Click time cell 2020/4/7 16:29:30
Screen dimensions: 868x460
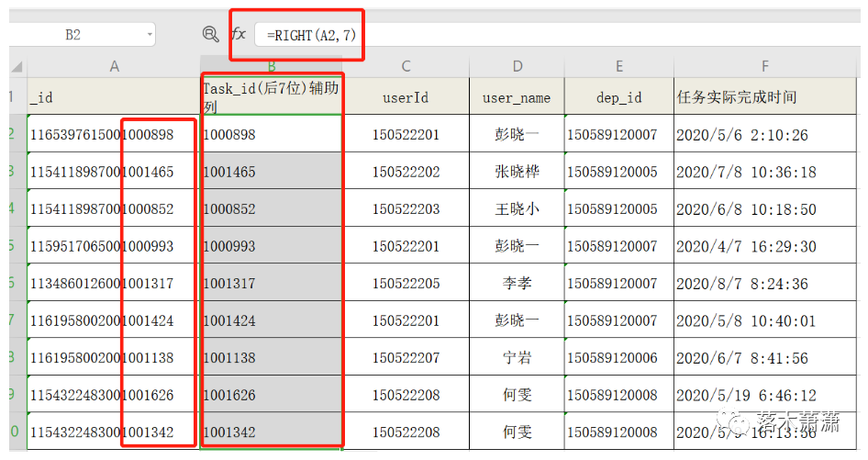[x=765, y=245]
